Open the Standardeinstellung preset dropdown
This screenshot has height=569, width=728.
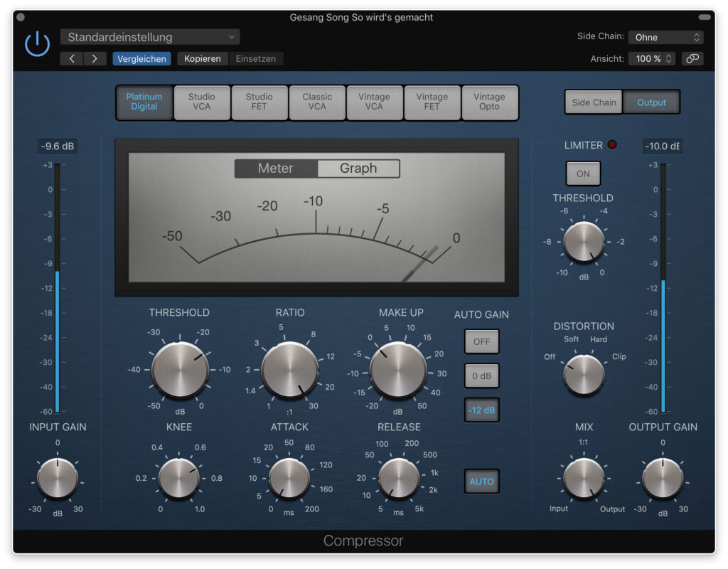coord(150,37)
